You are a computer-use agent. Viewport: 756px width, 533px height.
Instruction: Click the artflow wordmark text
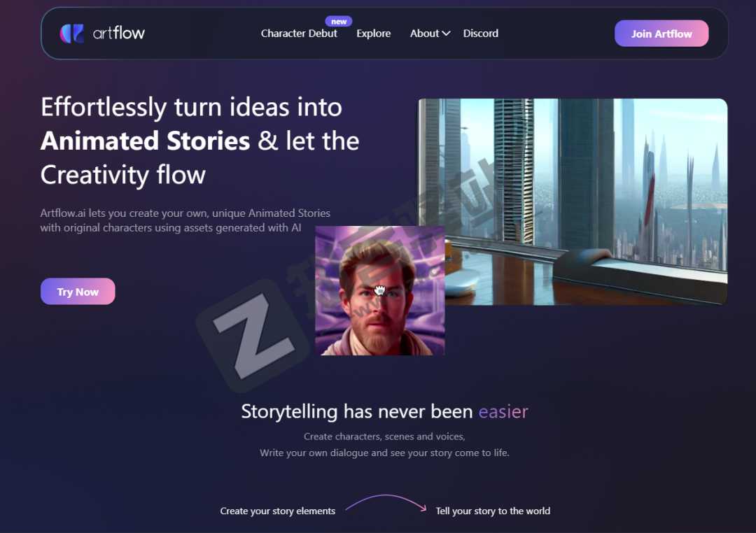[118, 33]
